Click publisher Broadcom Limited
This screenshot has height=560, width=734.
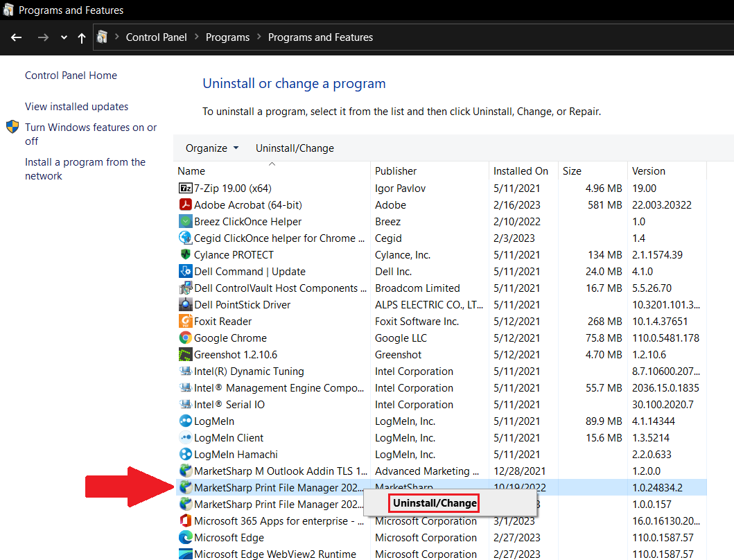(x=417, y=288)
